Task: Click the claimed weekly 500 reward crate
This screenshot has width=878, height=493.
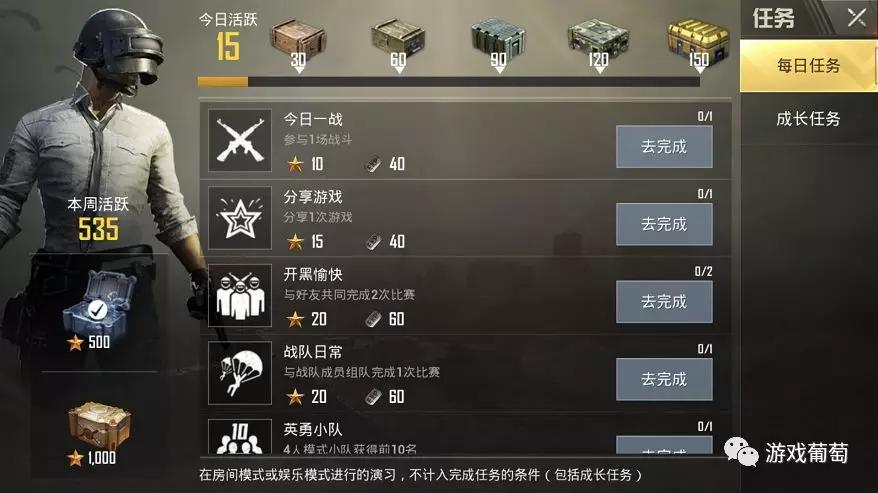Action: click(99, 304)
